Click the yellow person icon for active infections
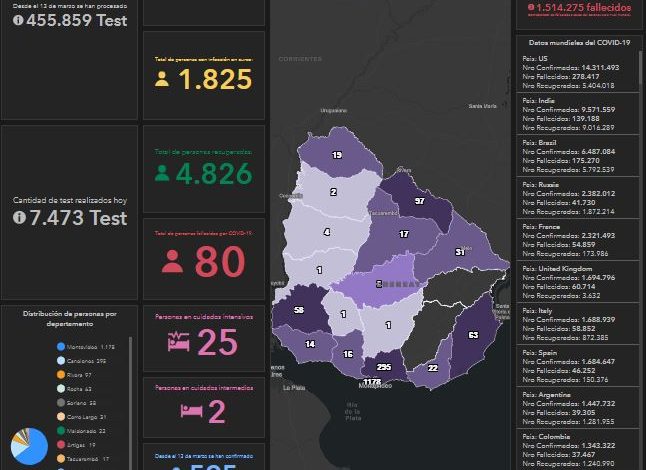The image size is (646, 470). 162,80
